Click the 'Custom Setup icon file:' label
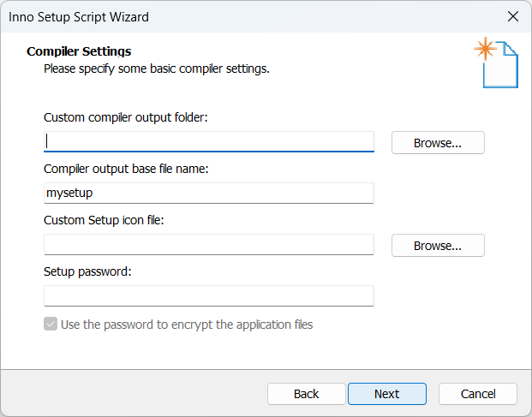 point(104,220)
